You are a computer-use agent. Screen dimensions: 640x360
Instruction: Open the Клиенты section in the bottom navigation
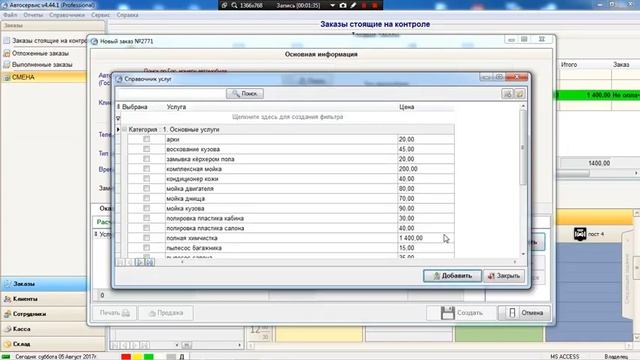point(44,299)
